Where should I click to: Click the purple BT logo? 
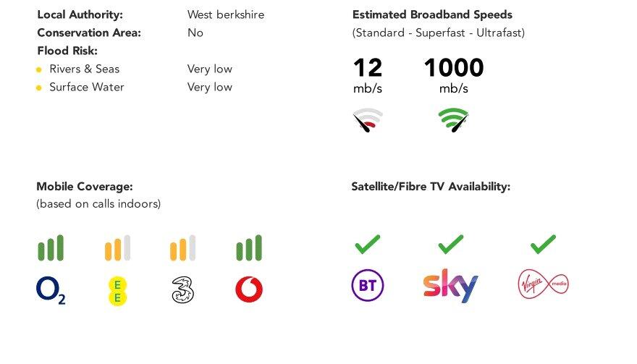367,286
